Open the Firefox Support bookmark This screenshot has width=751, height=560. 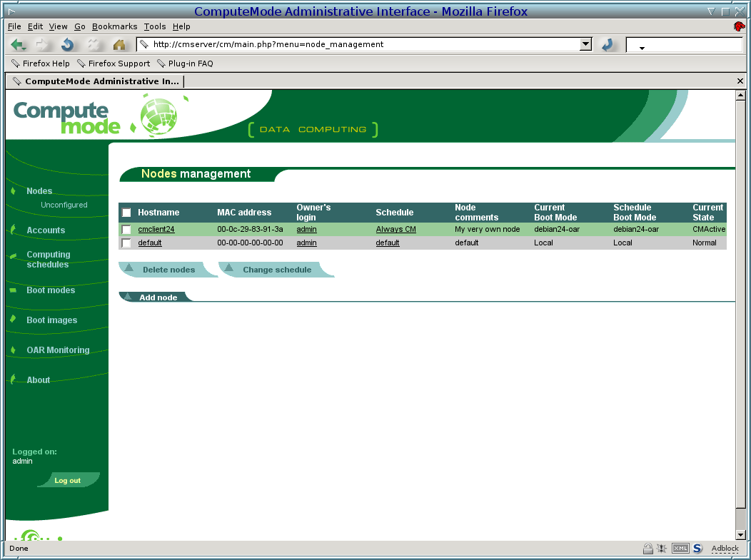[114, 63]
